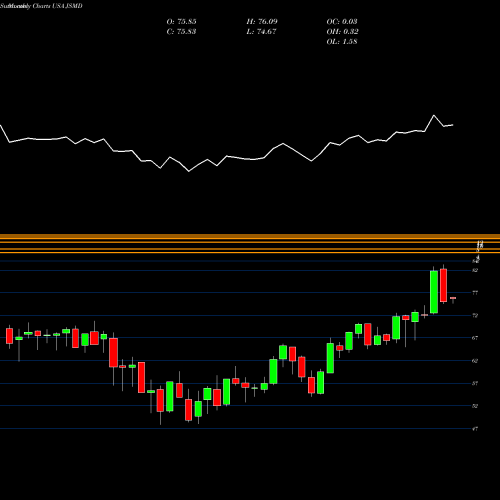Click the 52 price axis label
Viewport: 500px width, 500px height.
click(475, 406)
